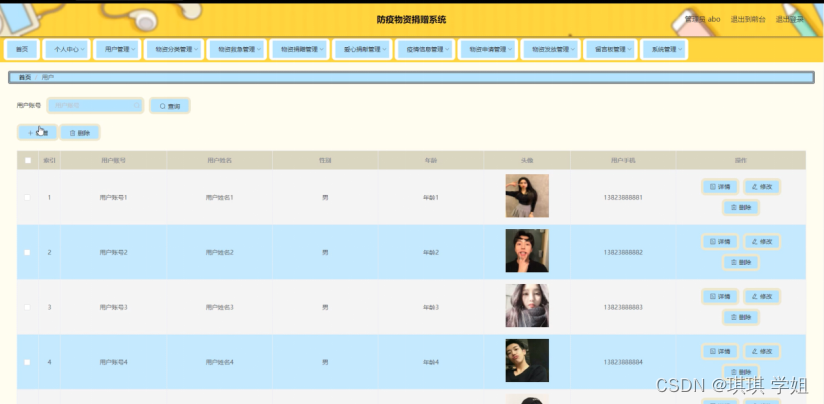Click the cell 用户姓名2
Image resolution: width=824 pixels, height=404 pixels.
coord(219,252)
